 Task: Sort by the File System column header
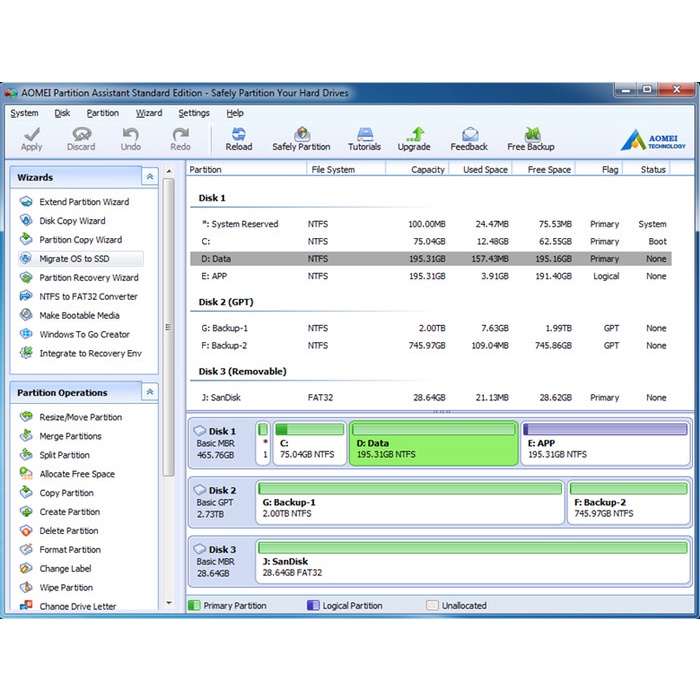346,170
